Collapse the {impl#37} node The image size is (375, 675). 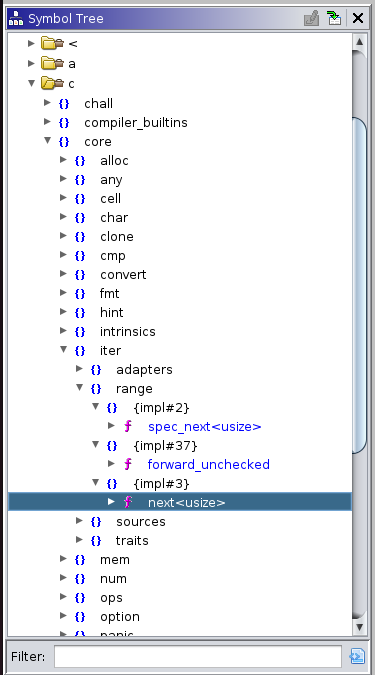96,445
